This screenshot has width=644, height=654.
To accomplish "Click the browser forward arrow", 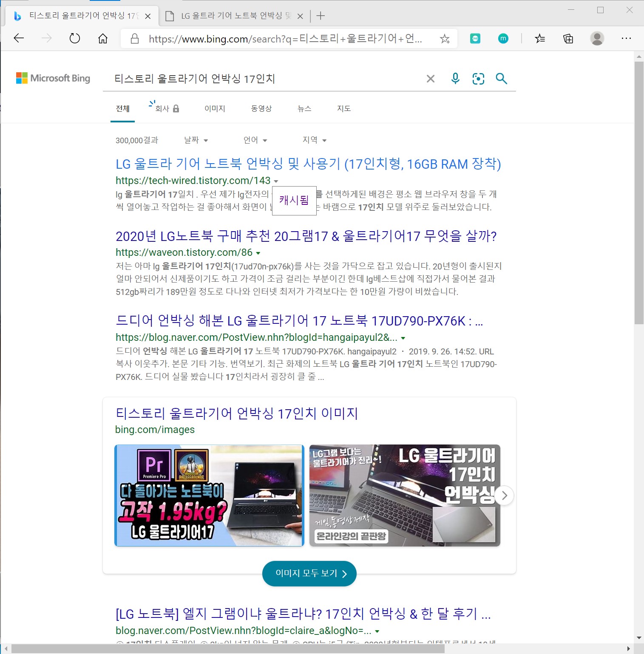I will pyautogui.click(x=46, y=39).
